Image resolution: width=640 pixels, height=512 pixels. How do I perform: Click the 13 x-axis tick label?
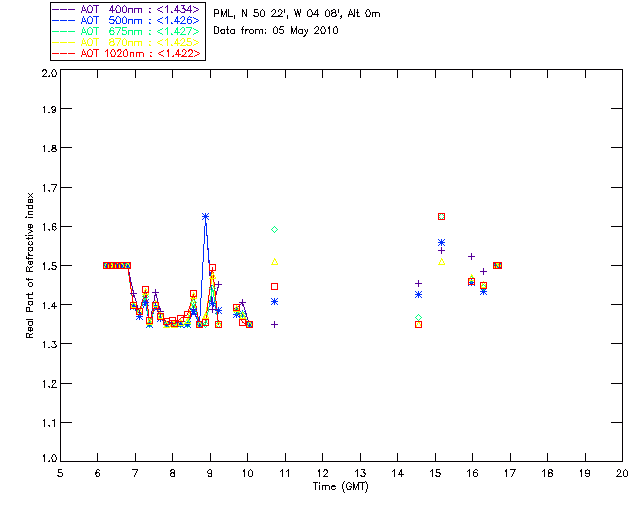360,473
